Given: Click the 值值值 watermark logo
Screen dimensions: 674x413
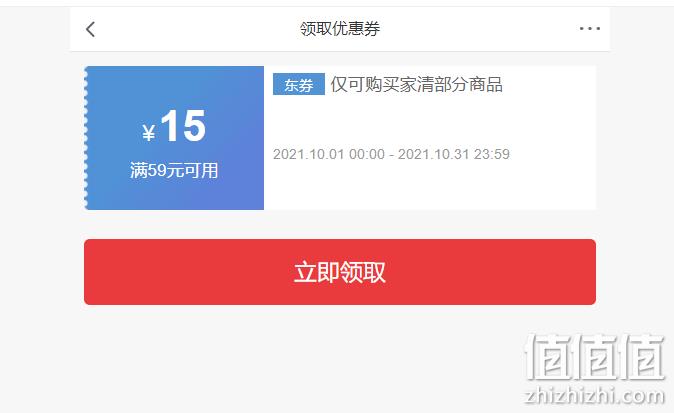Looking at the screenshot, I should [x=595, y=358].
